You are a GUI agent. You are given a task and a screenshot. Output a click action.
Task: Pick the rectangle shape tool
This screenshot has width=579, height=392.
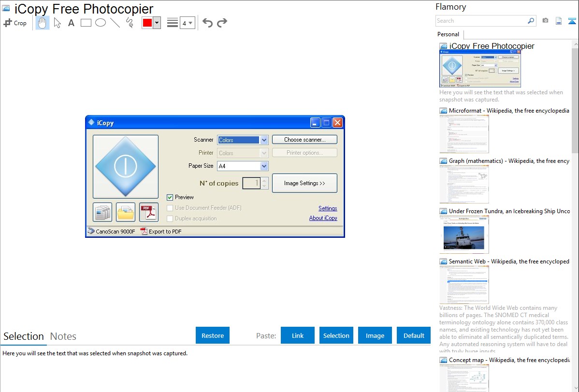[86, 23]
